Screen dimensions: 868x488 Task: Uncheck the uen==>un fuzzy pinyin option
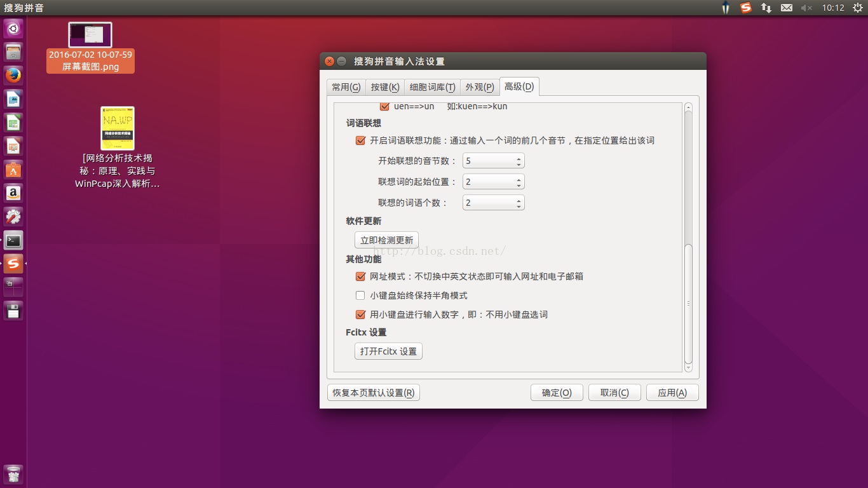pyautogui.click(x=384, y=106)
